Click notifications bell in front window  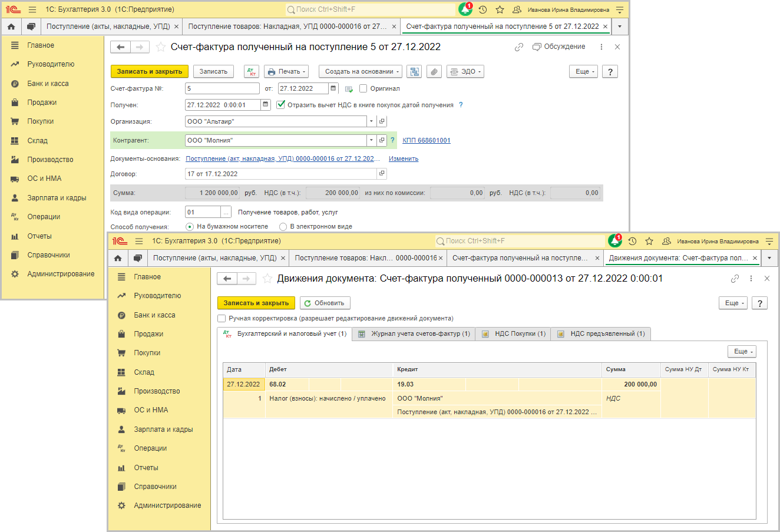[x=615, y=241]
